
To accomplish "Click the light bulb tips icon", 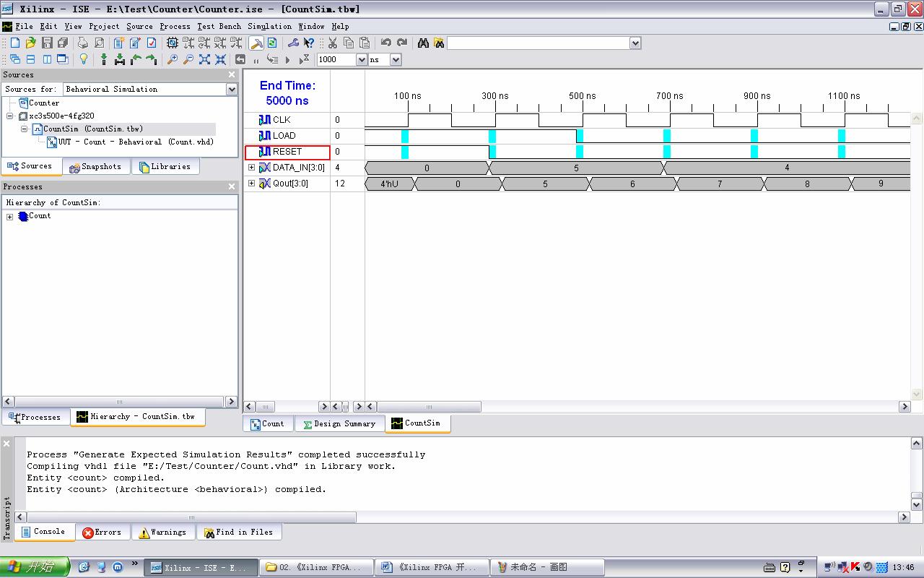I will click(x=84, y=59).
